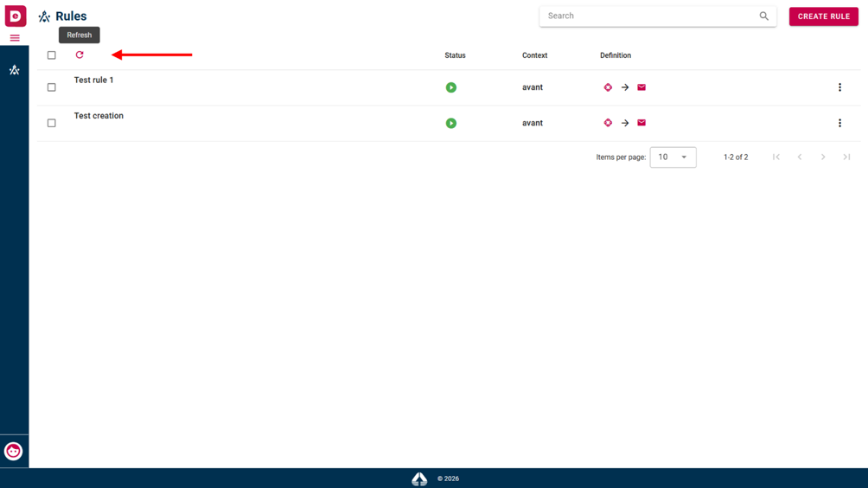Check the box for Test rule 1

click(x=52, y=87)
